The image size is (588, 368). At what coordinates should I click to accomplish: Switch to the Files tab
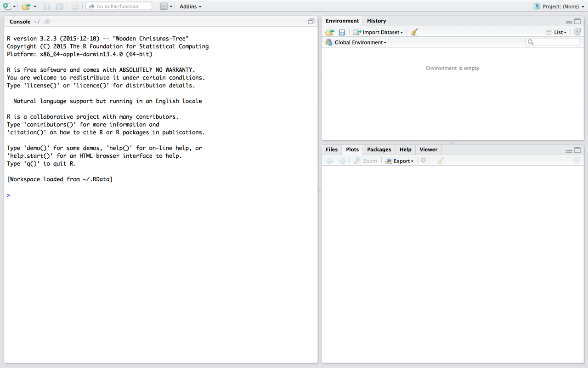point(332,149)
